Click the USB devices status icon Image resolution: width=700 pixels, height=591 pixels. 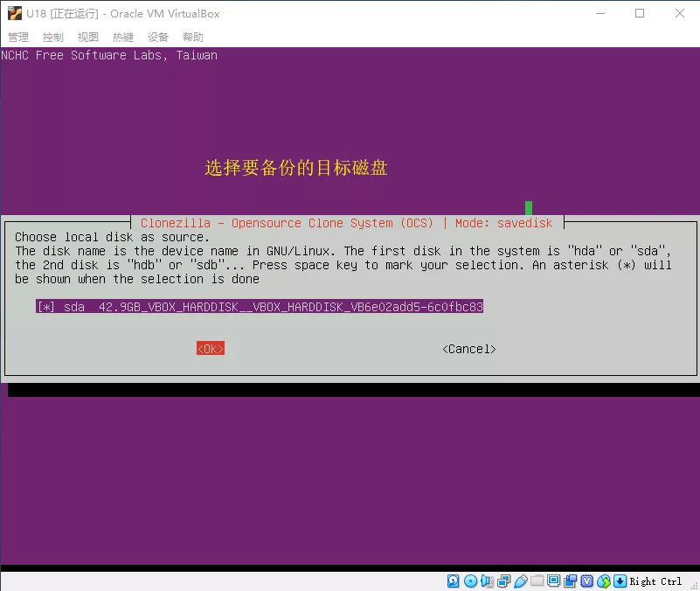pyautogui.click(x=521, y=581)
